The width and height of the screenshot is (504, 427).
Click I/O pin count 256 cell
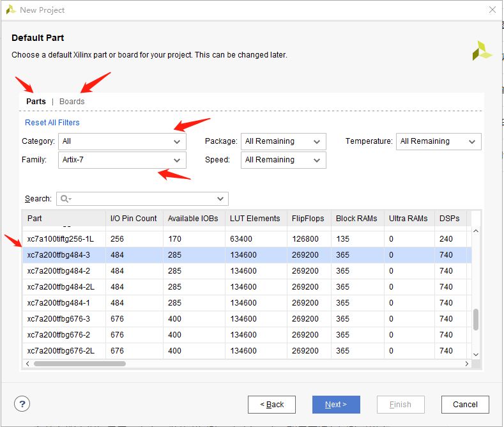pyautogui.click(x=117, y=239)
